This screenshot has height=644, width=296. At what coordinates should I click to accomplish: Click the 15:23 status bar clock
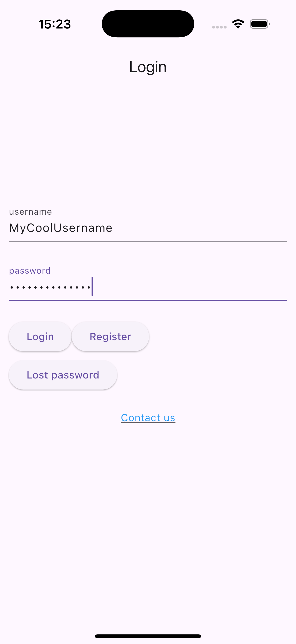tap(54, 24)
